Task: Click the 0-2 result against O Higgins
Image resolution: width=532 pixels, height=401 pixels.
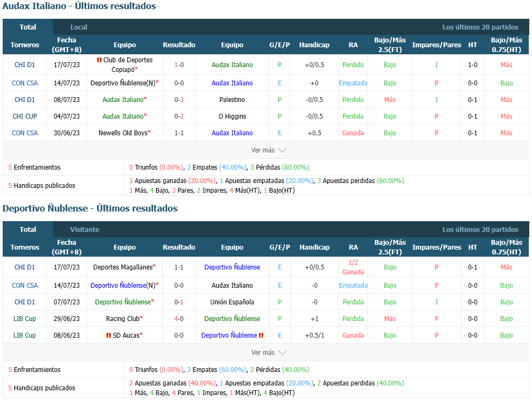Action: pos(179,116)
